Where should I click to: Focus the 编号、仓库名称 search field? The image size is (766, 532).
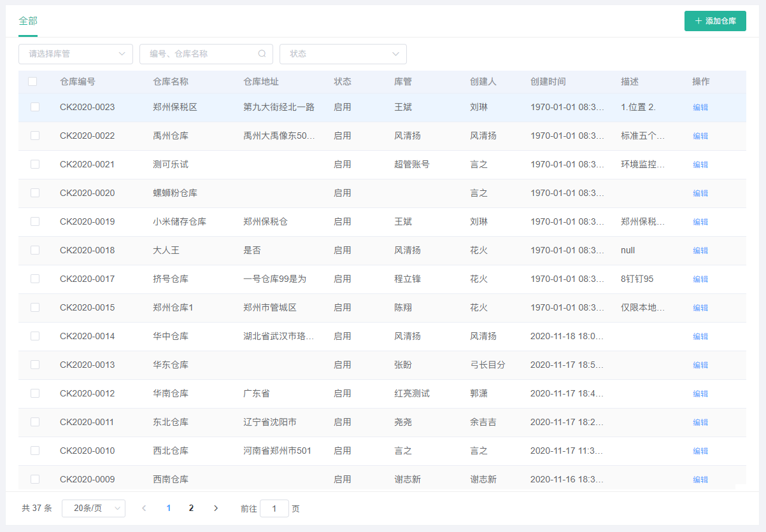206,54
